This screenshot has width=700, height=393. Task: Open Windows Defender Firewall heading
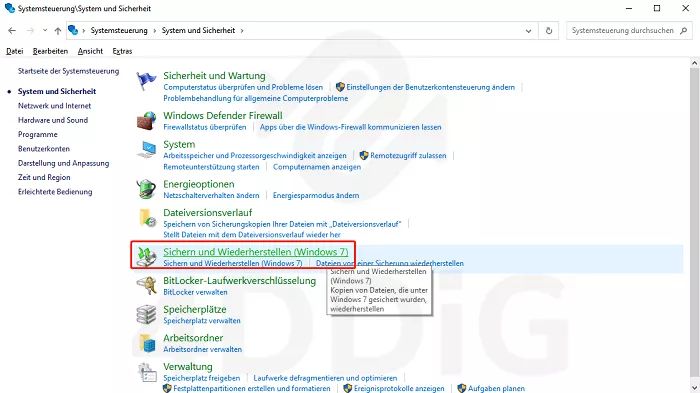click(223, 116)
